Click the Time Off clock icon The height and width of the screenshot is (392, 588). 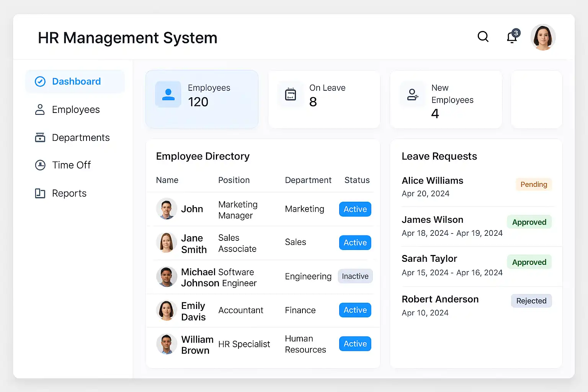point(40,165)
